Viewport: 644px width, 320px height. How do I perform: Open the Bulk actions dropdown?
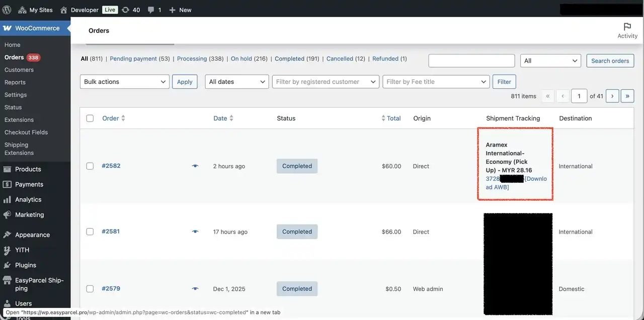(124, 81)
